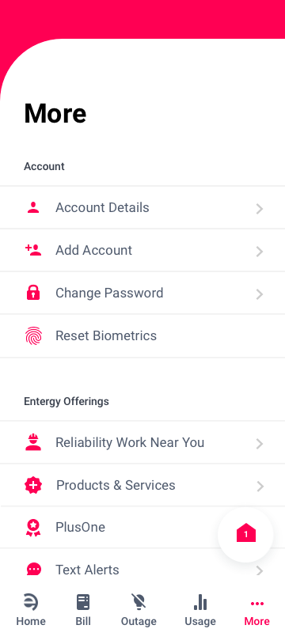Open the PlusOne menu entry text
285x644 pixels.
[80, 528]
